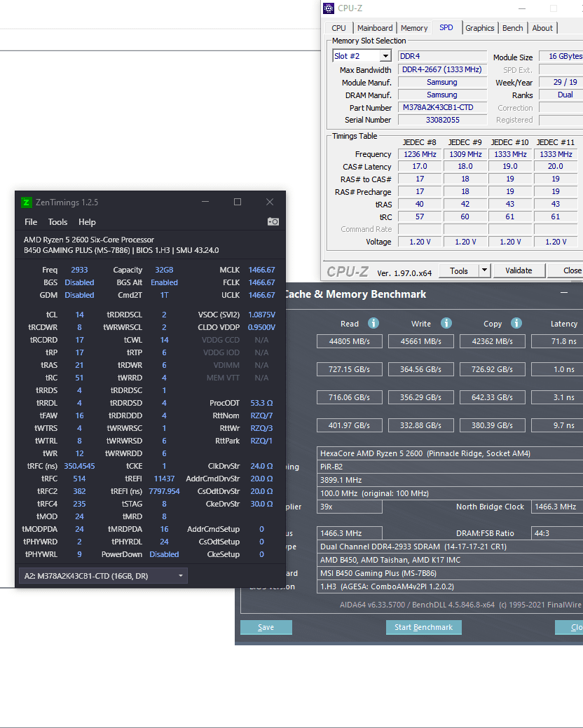Click the CPU-Z app icon in title bar
The height and width of the screenshot is (728, 583).
(x=329, y=8)
